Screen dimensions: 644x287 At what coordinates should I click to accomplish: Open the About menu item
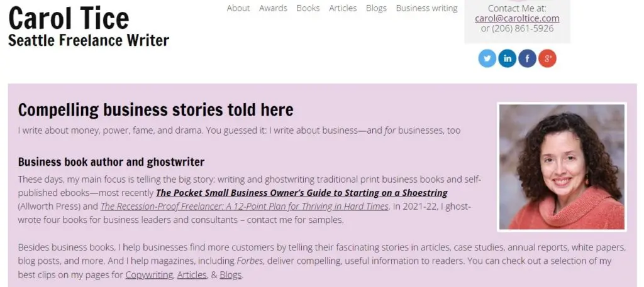(x=238, y=8)
